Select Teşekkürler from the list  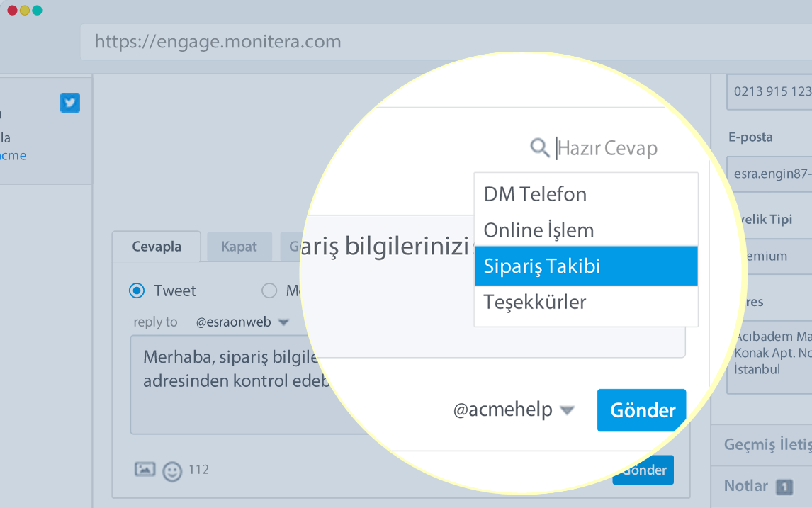(x=585, y=303)
